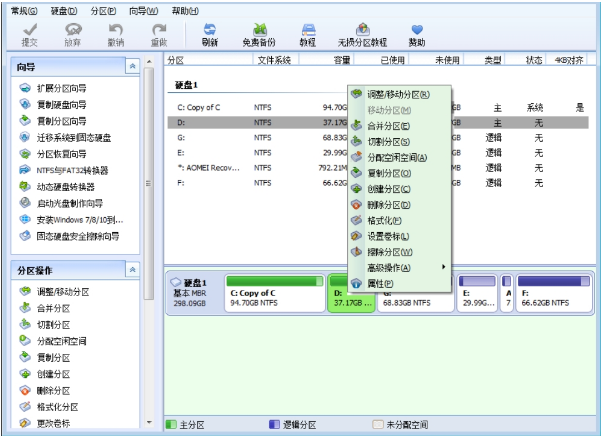This screenshot has width=603, height=436.
Task: Choose 擦除分区(W) in context menu
Action: 399,252
